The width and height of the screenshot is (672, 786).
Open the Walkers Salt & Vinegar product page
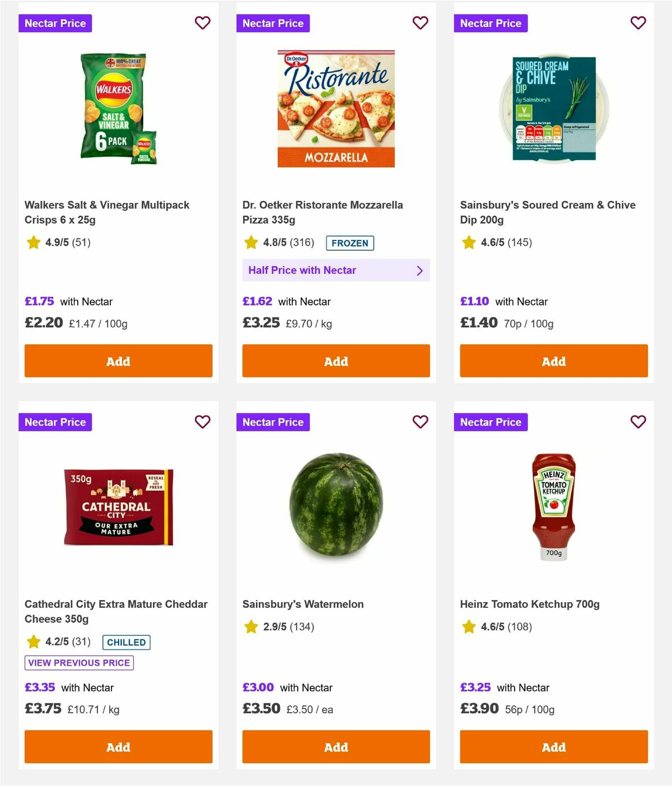tap(106, 212)
